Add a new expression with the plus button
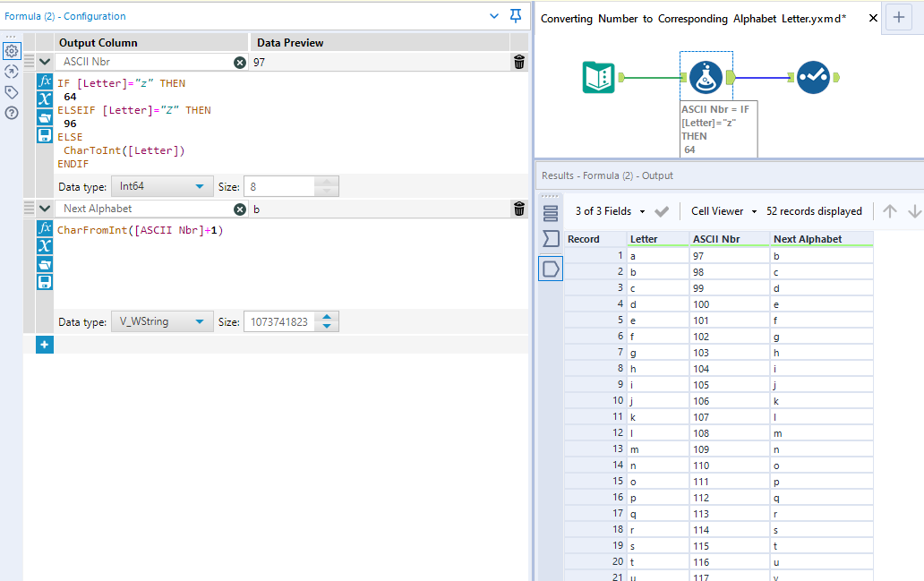The image size is (924, 581). (x=44, y=344)
